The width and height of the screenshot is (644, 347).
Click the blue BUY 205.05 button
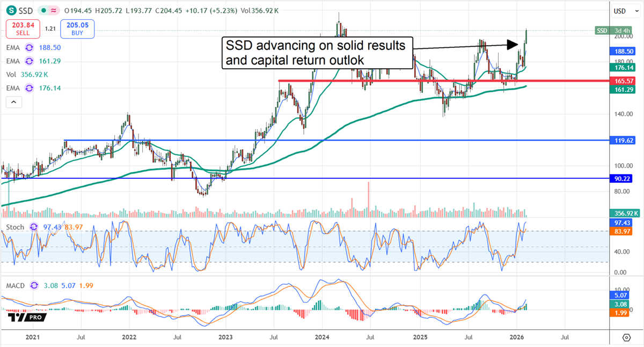click(x=77, y=27)
